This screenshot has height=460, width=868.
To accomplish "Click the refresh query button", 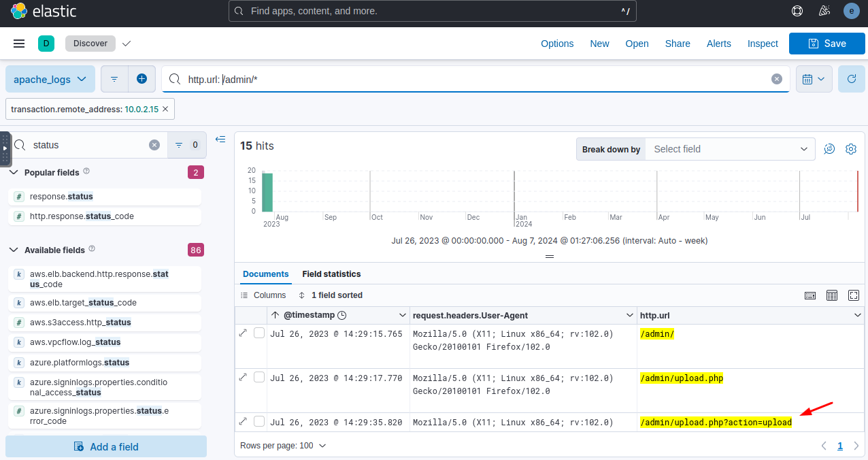I will (851, 79).
